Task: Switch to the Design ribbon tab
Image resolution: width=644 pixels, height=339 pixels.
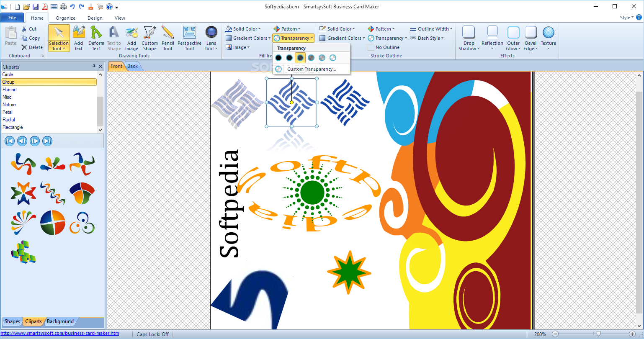Action: (x=95, y=18)
